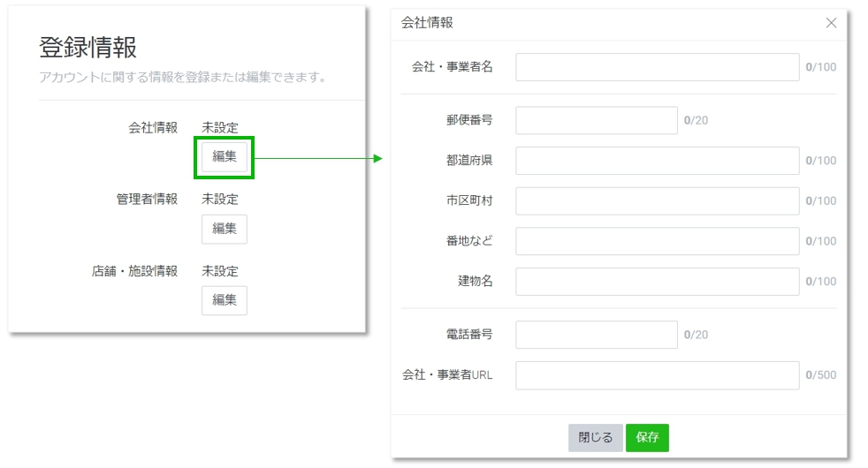Image resolution: width=868 pixels, height=468 pixels.
Task: Select the 都道府県 input field
Action: tap(657, 161)
